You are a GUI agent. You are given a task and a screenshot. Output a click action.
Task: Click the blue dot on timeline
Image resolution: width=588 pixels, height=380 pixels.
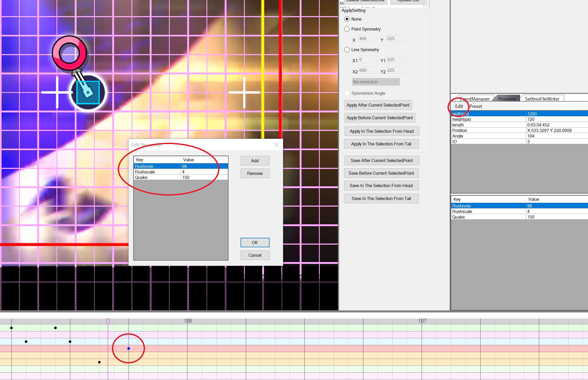[x=129, y=349]
